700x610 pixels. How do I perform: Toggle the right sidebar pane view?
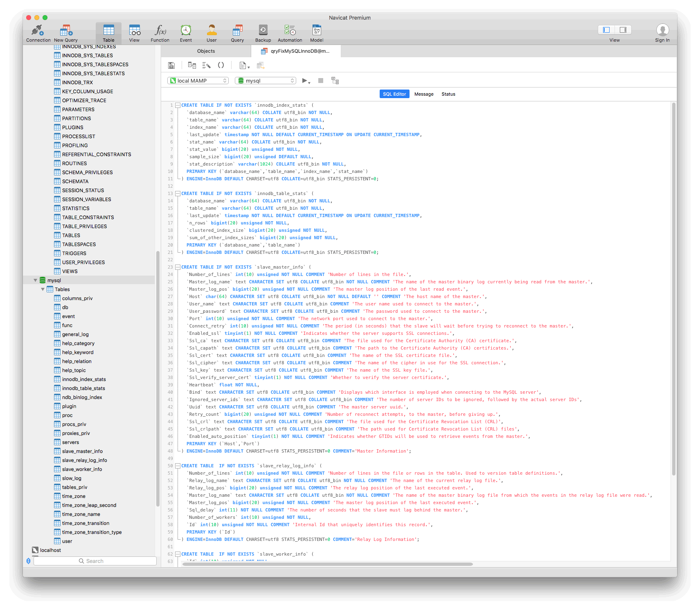[623, 30]
